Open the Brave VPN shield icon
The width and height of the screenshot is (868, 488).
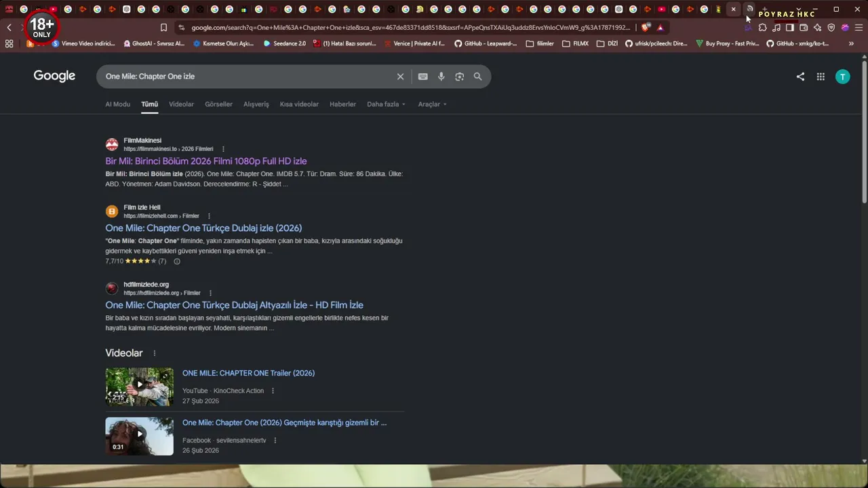click(x=831, y=28)
